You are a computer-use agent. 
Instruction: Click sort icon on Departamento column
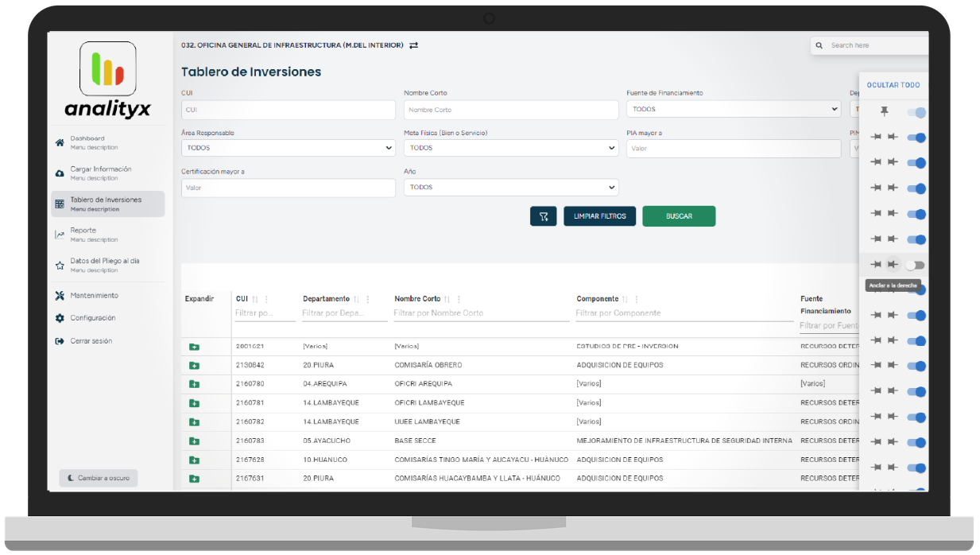point(356,300)
